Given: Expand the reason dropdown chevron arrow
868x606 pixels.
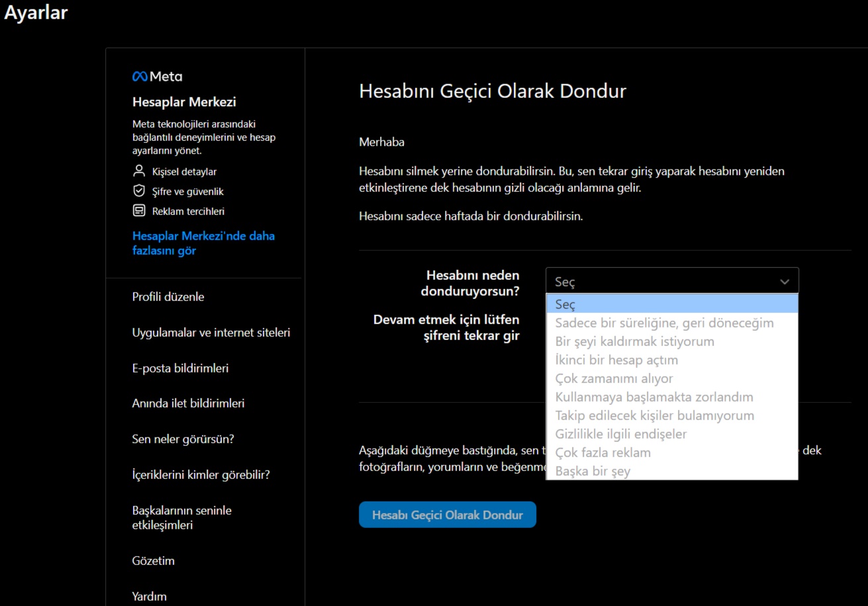Looking at the screenshot, I should [785, 282].
